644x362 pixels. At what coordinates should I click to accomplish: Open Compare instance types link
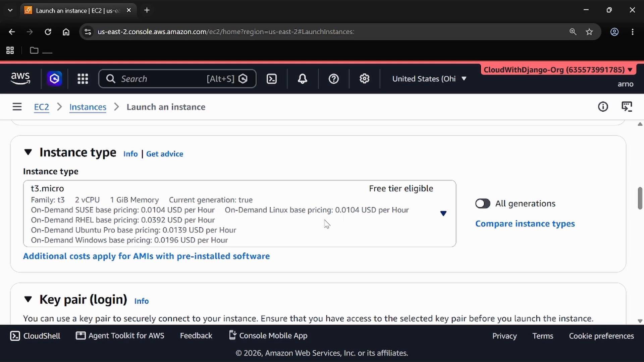click(x=525, y=224)
